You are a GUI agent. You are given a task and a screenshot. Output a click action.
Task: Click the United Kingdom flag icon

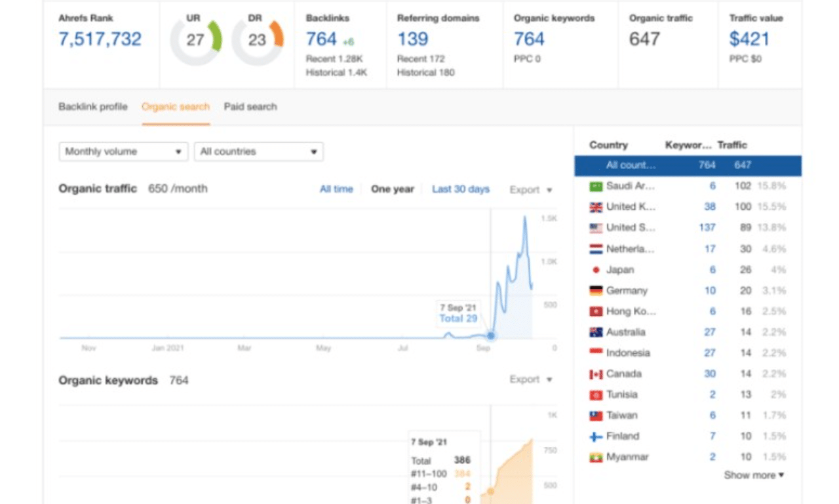596,207
